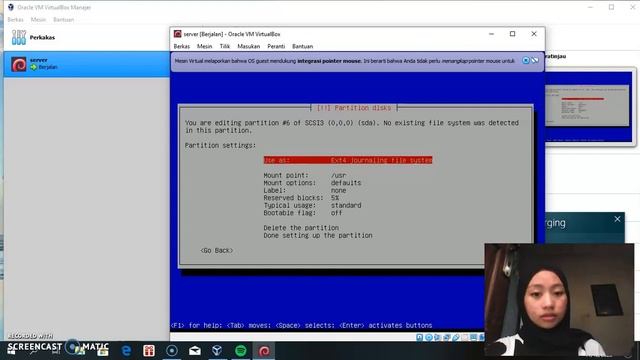Viewport: 640px width, 360px height.
Task: Open Mesin menu in server VM window
Action: pos(204,46)
